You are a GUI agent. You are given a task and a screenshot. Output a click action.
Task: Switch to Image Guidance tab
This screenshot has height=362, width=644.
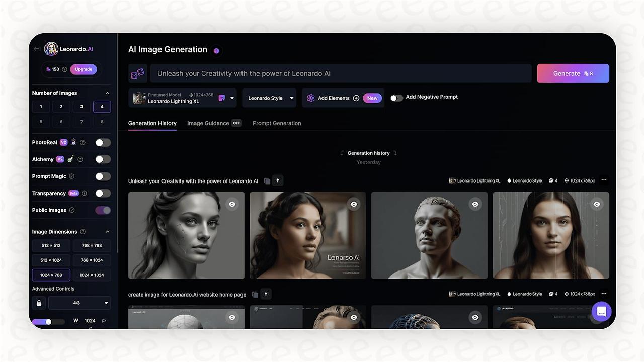coord(214,123)
